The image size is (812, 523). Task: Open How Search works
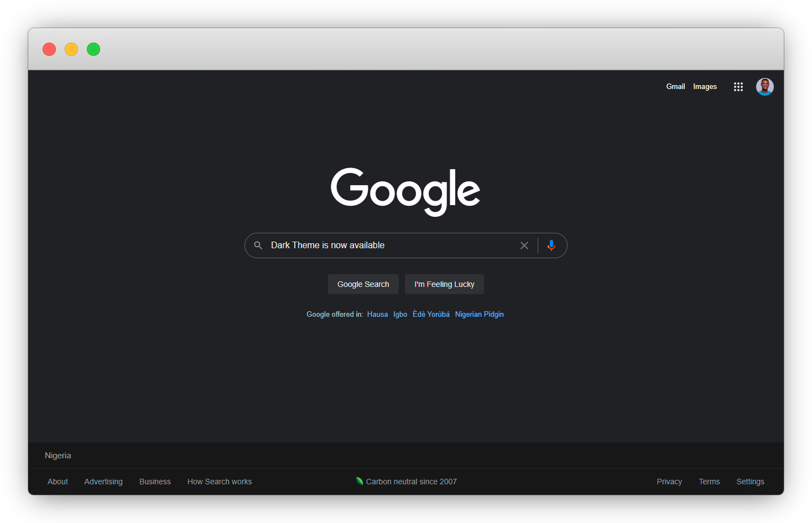[x=220, y=482]
